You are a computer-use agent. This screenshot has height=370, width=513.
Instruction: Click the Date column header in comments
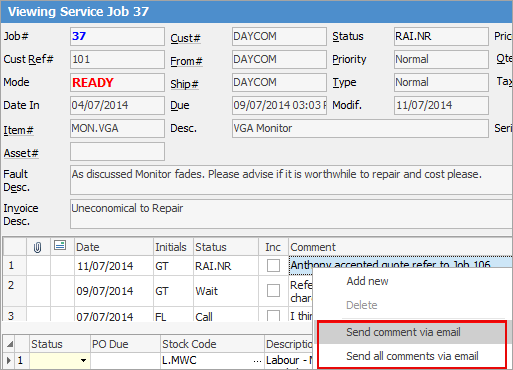[x=114, y=247]
